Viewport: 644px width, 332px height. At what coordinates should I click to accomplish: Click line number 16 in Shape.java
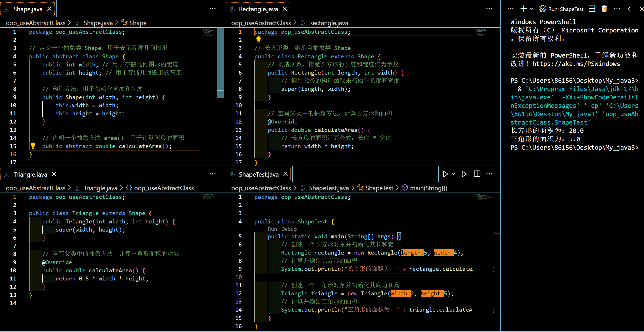click(x=13, y=154)
